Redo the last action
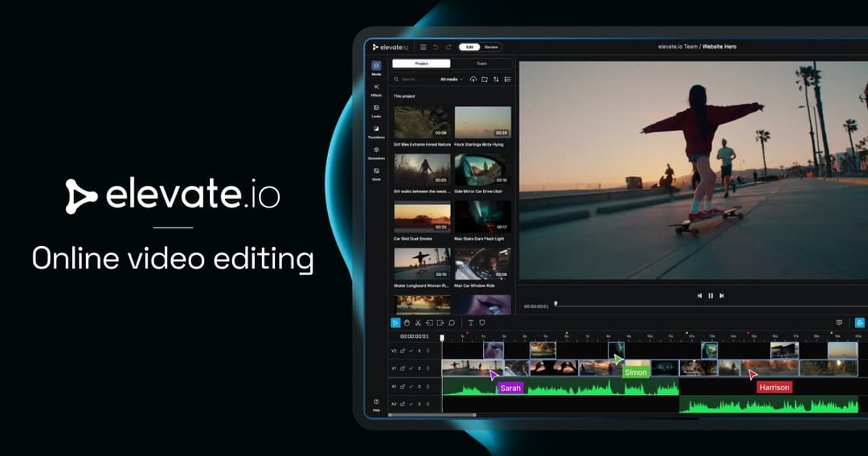868x456 pixels. tap(448, 47)
